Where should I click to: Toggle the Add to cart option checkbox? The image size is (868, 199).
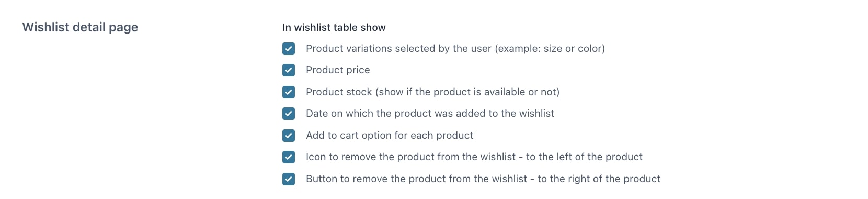[x=289, y=136]
